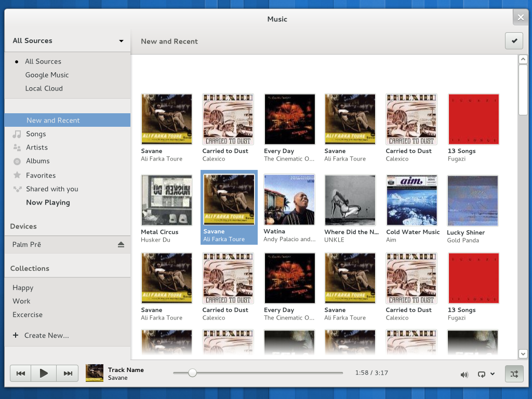Open the repeat mode dropdown
This screenshot has width=532, height=399.
pos(493,374)
